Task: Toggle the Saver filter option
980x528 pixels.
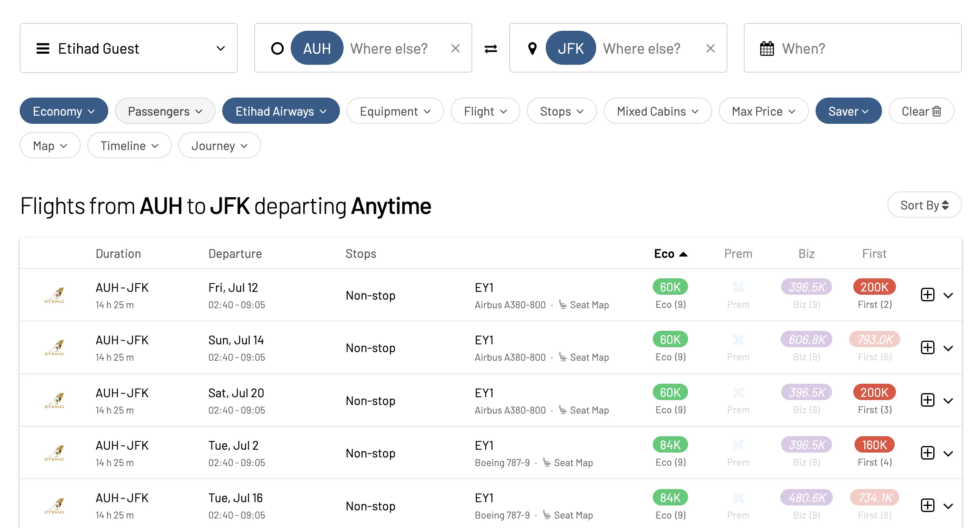Action: [x=848, y=111]
